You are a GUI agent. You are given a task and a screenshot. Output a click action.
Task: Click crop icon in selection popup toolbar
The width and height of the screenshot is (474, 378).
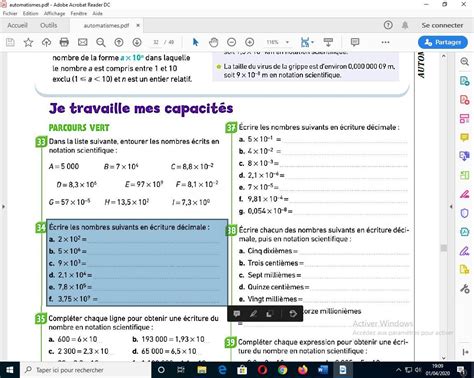tap(269, 314)
